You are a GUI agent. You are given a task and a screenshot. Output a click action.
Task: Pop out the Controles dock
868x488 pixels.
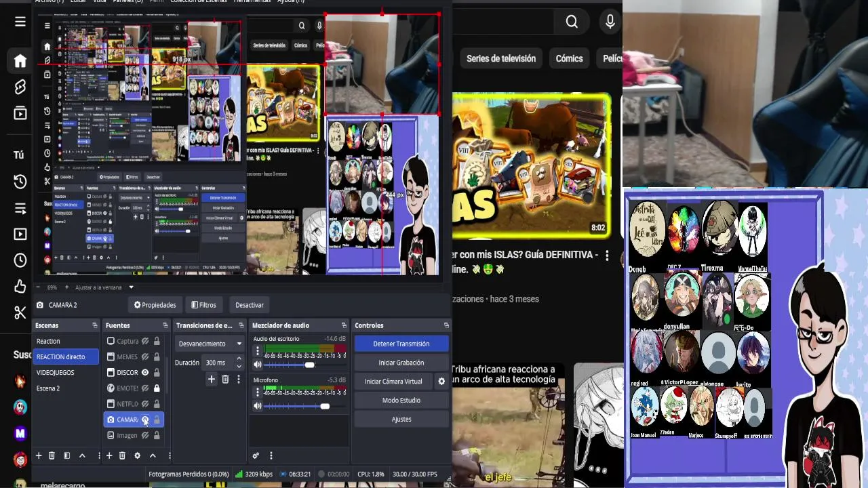click(x=446, y=325)
